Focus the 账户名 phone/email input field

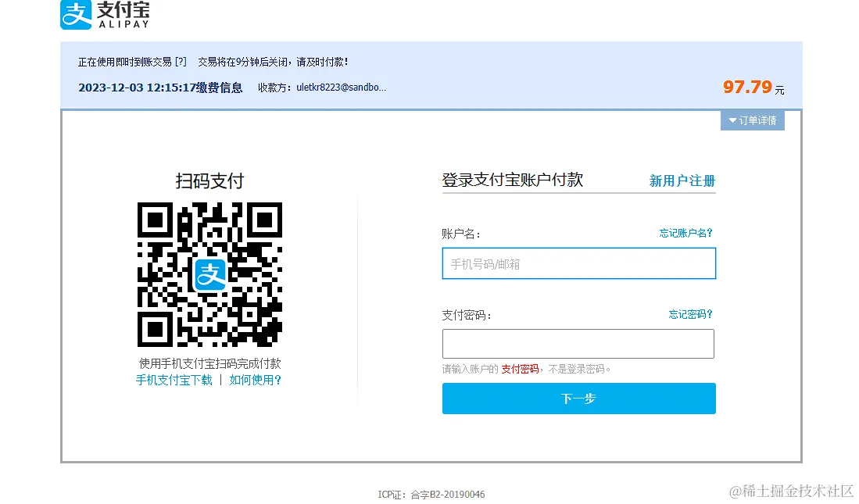coord(579,263)
